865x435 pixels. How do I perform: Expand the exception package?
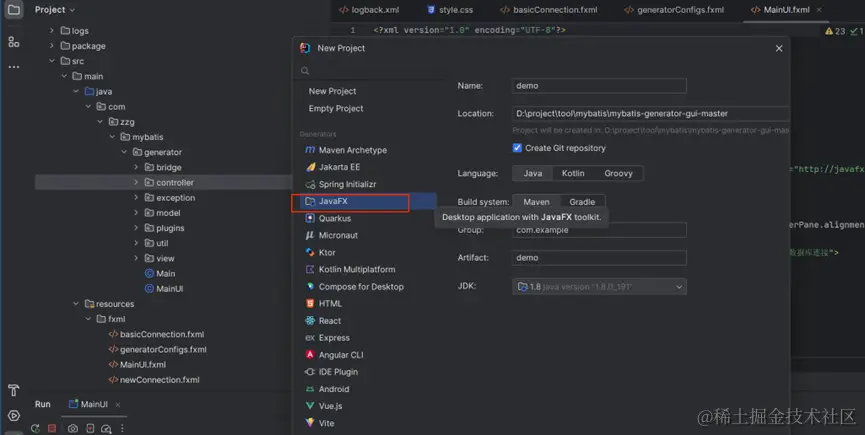pyautogui.click(x=136, y=197)
